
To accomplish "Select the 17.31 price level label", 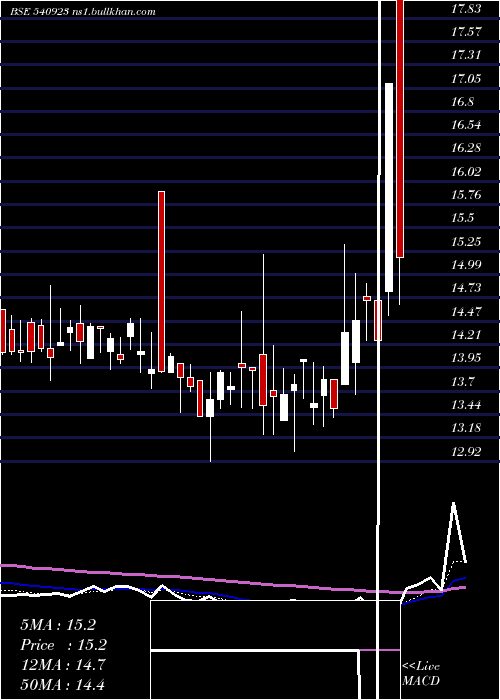I will 466,54.
